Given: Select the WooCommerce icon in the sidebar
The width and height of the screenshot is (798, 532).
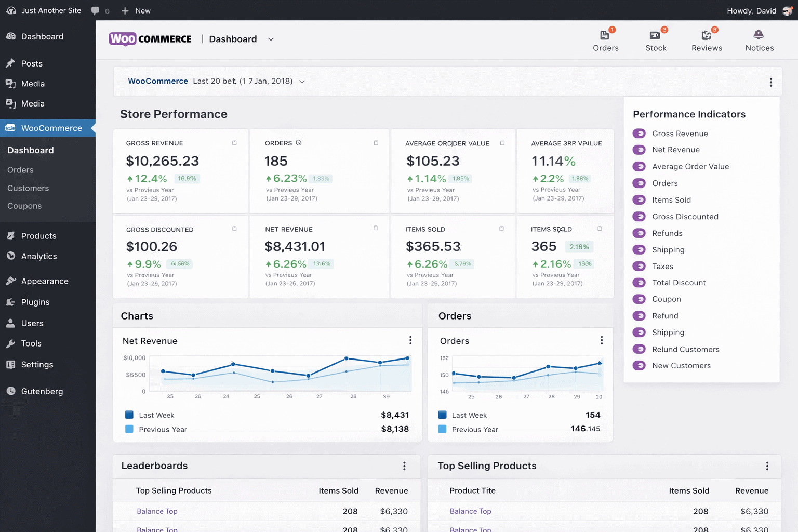Looking at the screenshot, I should (10, 128).
